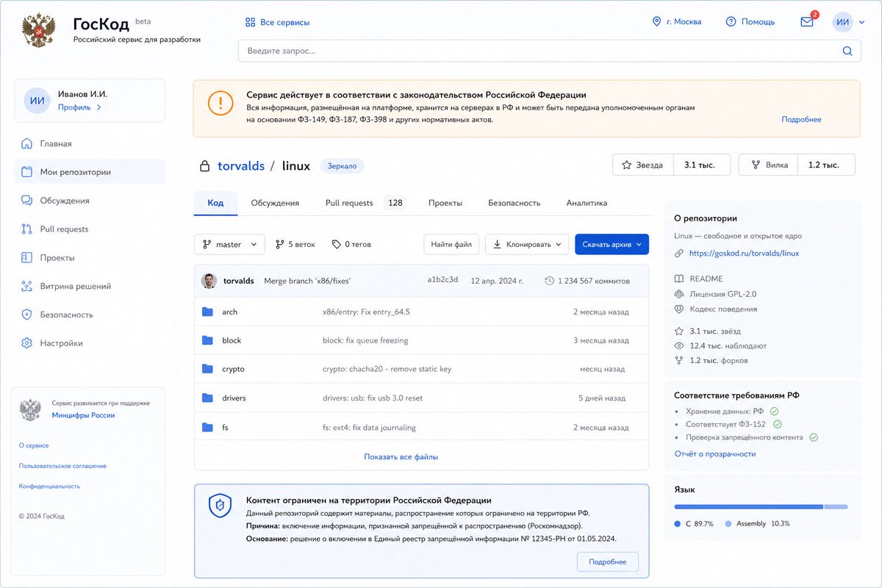882x588 pixels.
Task: Click the clock icon by commits count
Action: 549,281
